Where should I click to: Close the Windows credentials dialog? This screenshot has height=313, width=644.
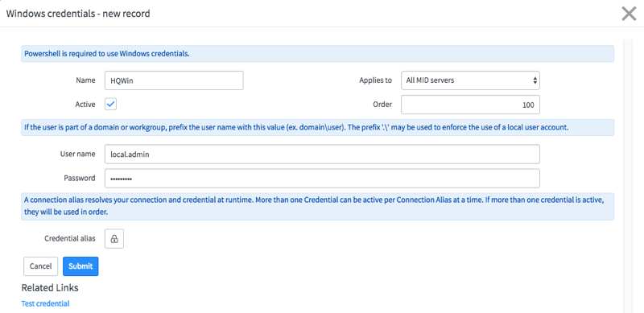tap(629, 14)
